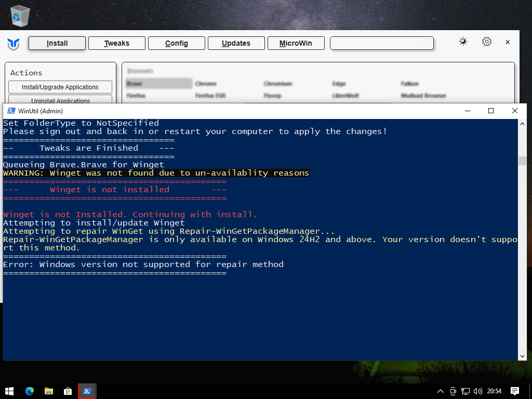This screenshot has width=532, height=399.
Task: Toggle the Firefox browser entry
Action: [x=136, y=96]
